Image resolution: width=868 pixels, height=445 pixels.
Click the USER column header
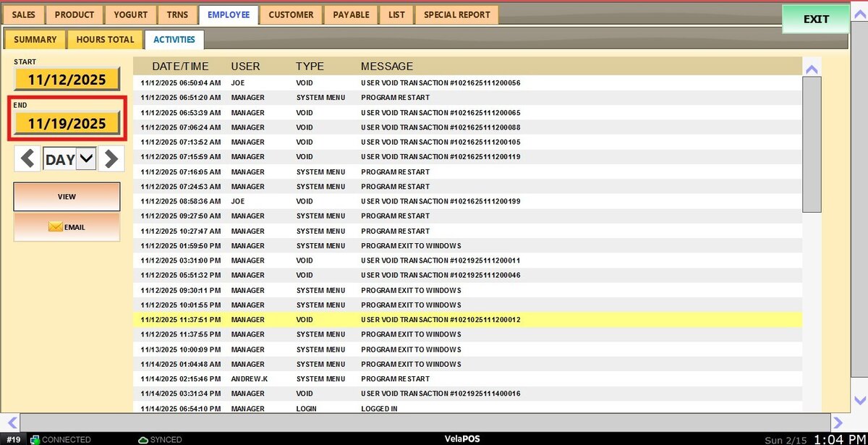245,67
